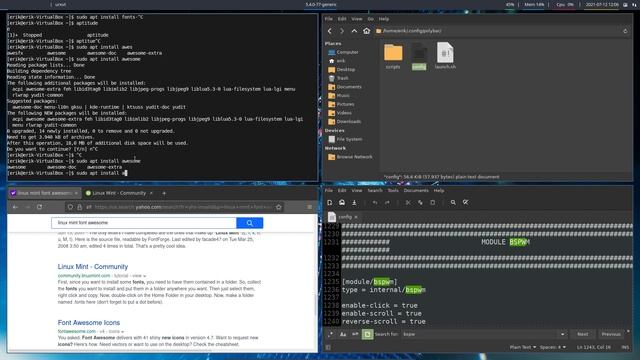Click the open file icon in the text editor
The image size is (640, 360).
[342, 202]
